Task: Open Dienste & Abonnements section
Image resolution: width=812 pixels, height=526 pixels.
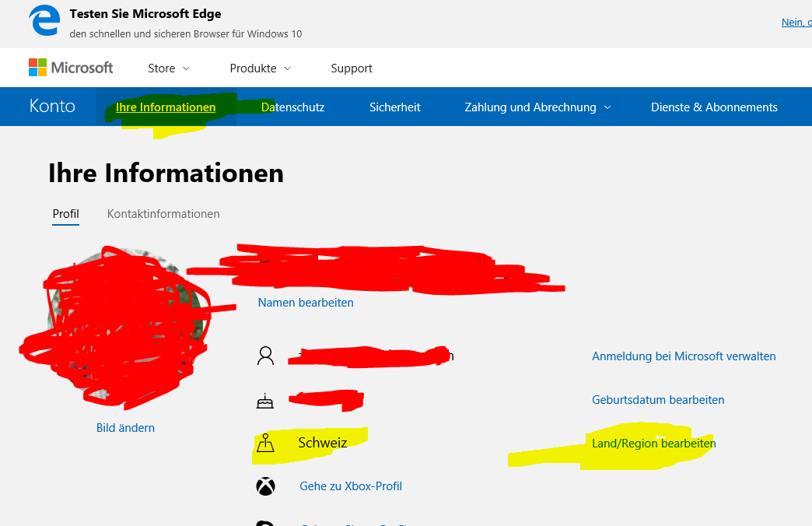Action: 714,107
